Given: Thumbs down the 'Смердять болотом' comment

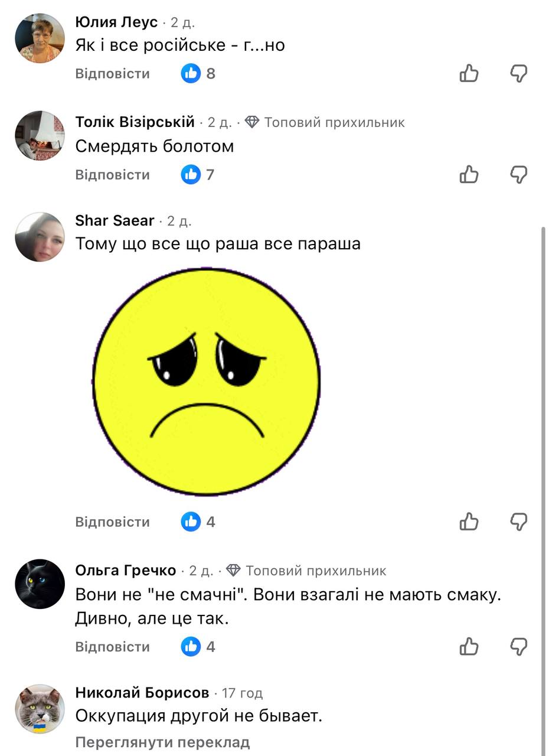Looking at the screenshot, I should tap(518, 175).
